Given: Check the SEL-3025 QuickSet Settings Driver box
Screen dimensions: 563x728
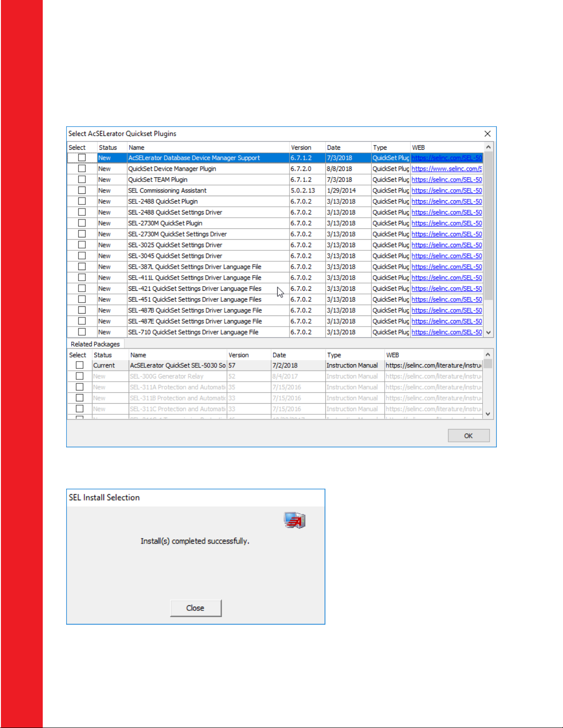Looking at the screenshot, I should (x=82, y=245).
